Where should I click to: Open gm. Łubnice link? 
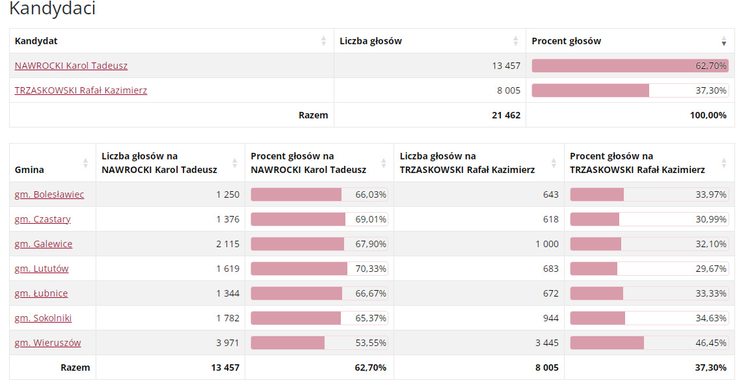point(41,293)
